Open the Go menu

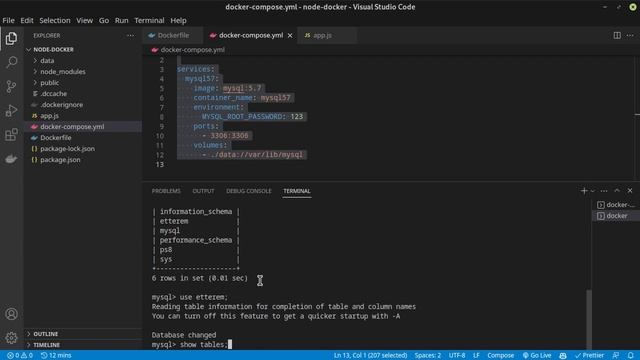coord(104,20)
